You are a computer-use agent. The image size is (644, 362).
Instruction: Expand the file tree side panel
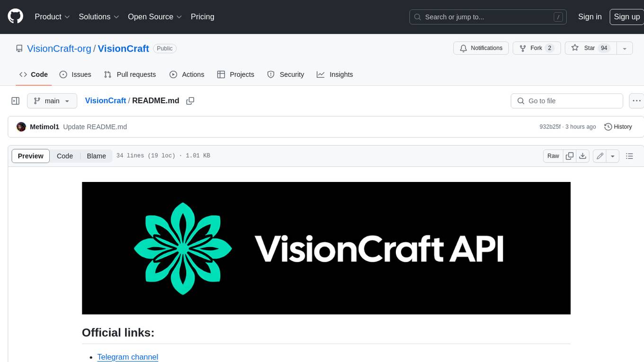pos(16,101)
